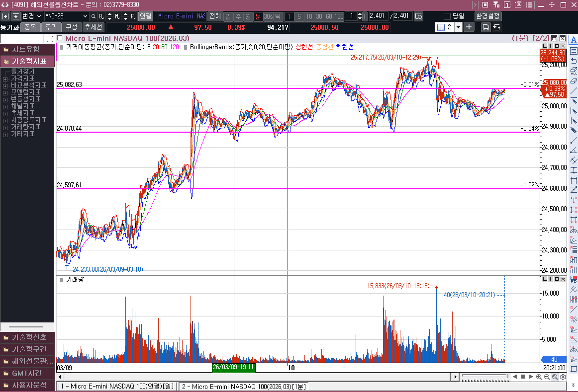
Task: Open the MNQH26 symbol dropdown
Action: click(85, 16)
